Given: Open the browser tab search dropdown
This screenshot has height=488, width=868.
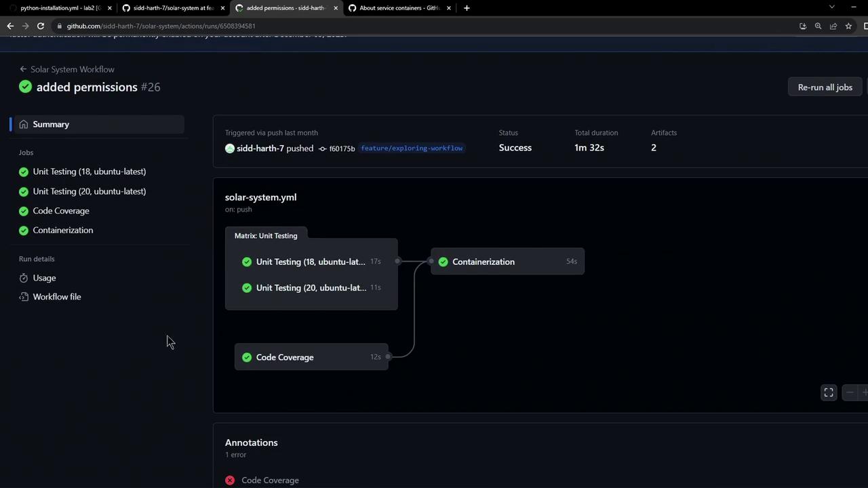Looking at the screenshot, I should [x=831, y=7].
